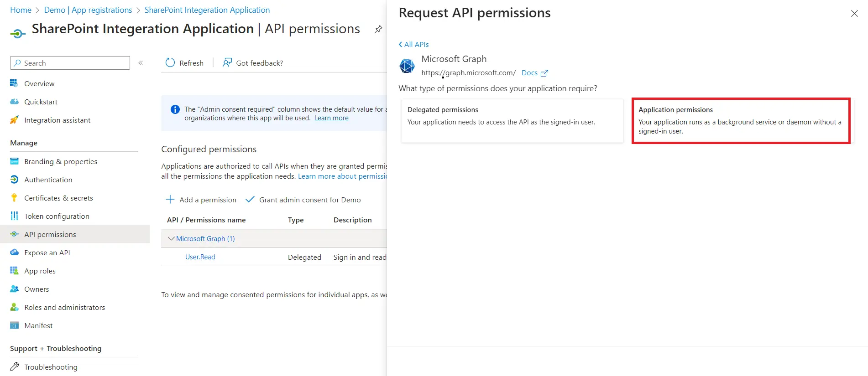
Task: Click the Certificates & secrets key icon
Action: coord(14,198)
